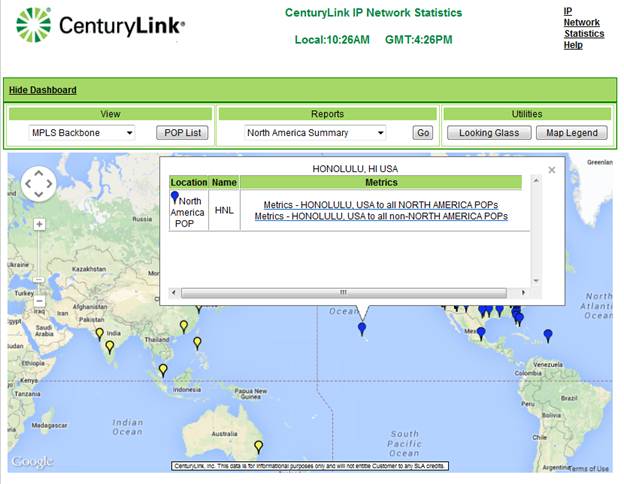Click the yellow marker in southern India
This screenshot has width=624, height=484.
[x=110, y=347]
